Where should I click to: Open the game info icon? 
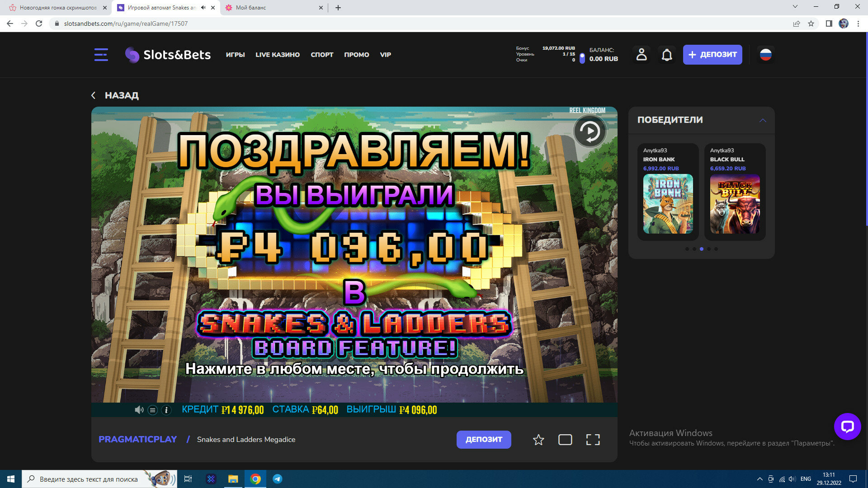point(166,410)
